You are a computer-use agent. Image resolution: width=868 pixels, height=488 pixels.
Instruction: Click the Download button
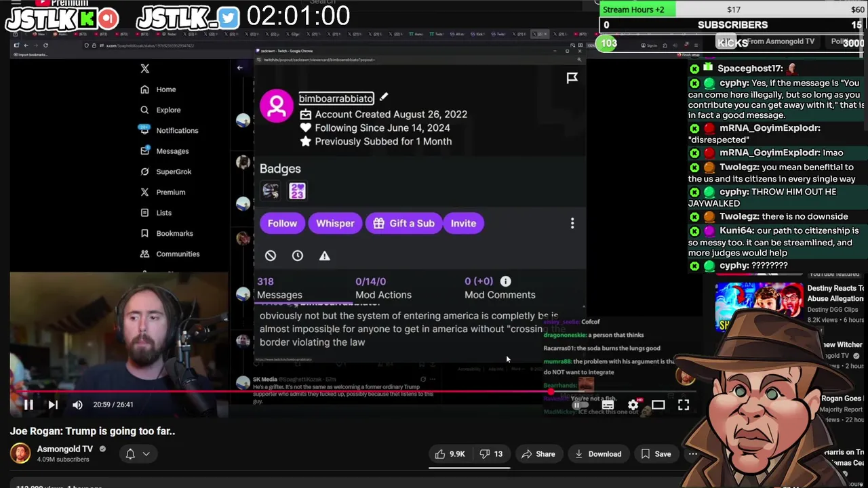pos(597,454)
